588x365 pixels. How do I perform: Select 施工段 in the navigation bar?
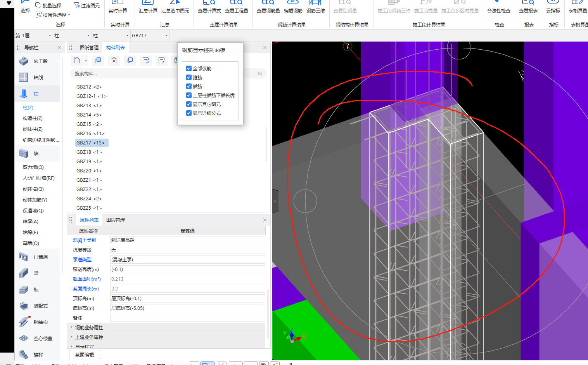coord(37,61)
